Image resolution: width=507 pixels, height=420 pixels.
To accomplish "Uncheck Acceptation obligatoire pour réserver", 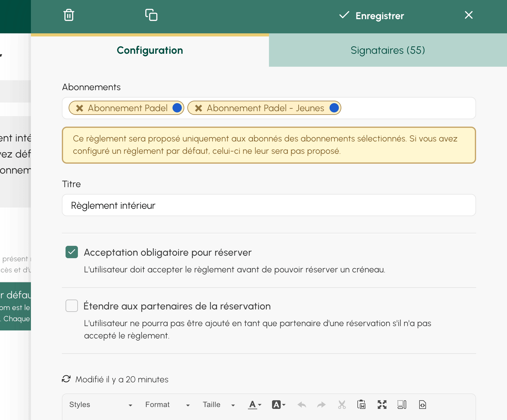I will point(72,252).
